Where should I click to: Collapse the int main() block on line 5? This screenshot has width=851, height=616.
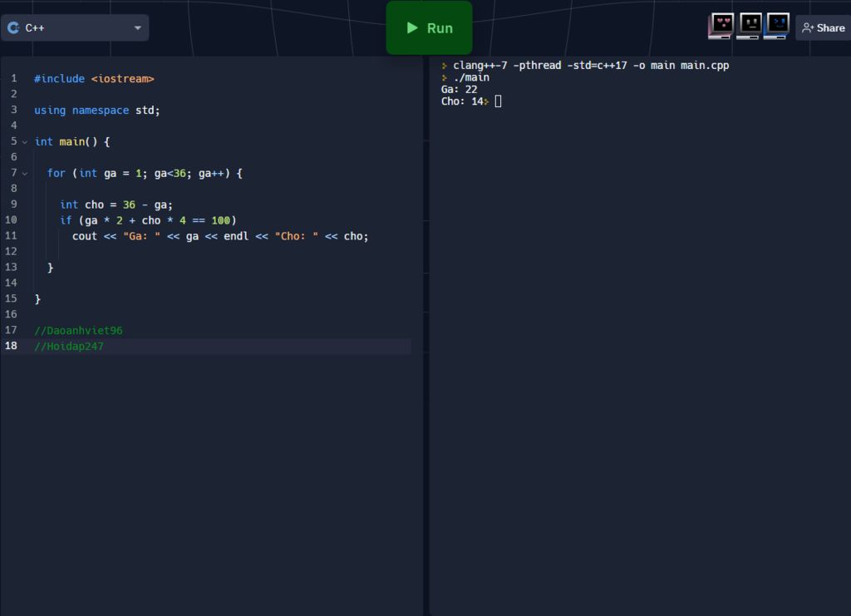tap(25, 142)
